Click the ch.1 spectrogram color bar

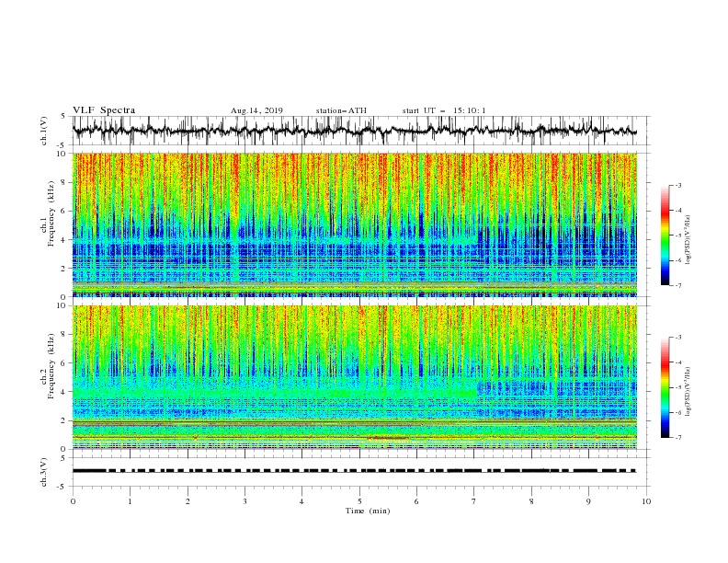point(665,236)
